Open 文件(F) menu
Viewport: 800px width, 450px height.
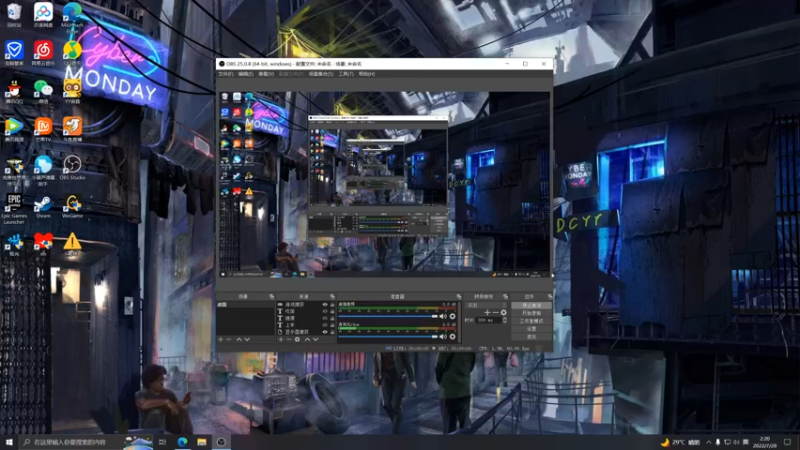point(226,74)
